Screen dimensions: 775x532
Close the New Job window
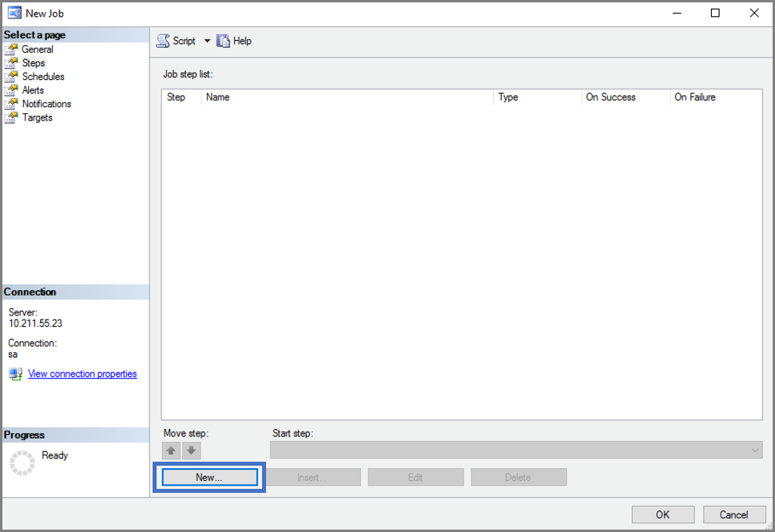[x=754, y=14]
